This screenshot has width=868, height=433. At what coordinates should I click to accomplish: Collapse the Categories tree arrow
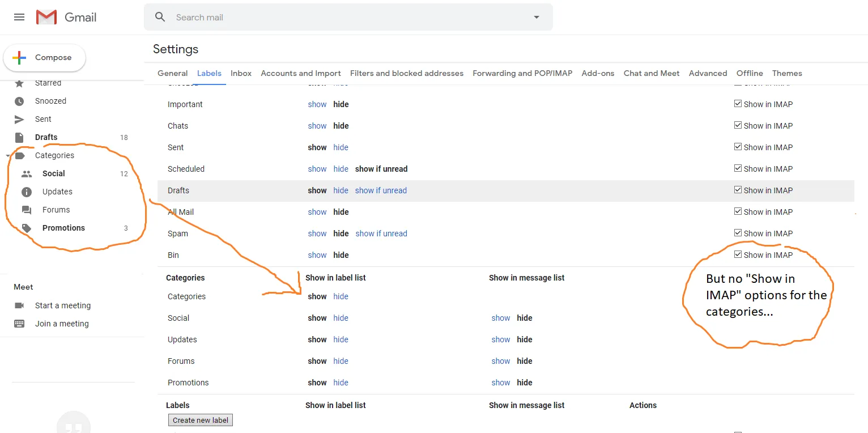click(7, 155)
